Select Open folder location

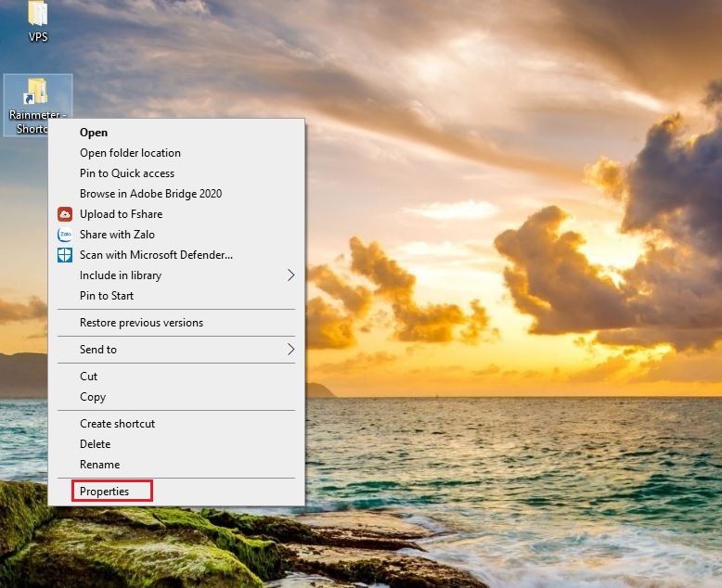(176, 153)
